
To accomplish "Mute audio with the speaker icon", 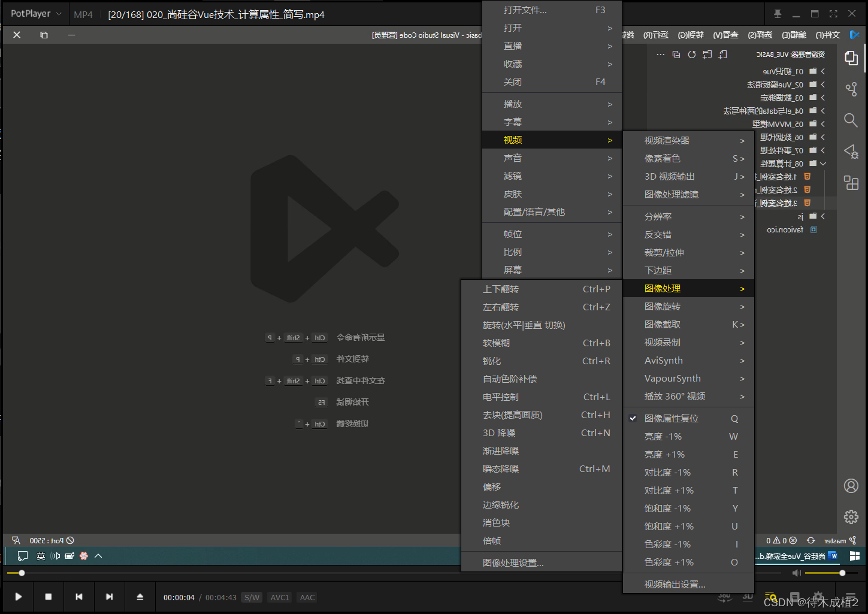I will [796, 573].
